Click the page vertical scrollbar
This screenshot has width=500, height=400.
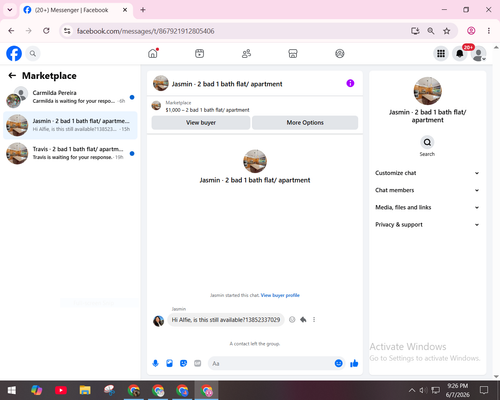pos(496,212)
